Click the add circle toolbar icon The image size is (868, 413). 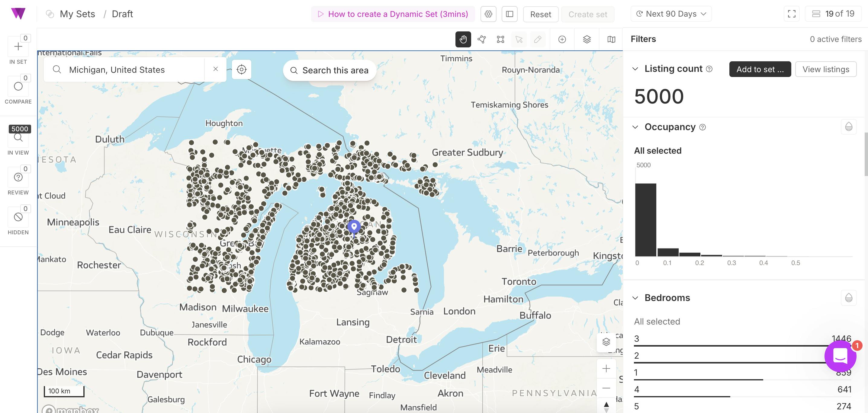(x=562, y=40)
